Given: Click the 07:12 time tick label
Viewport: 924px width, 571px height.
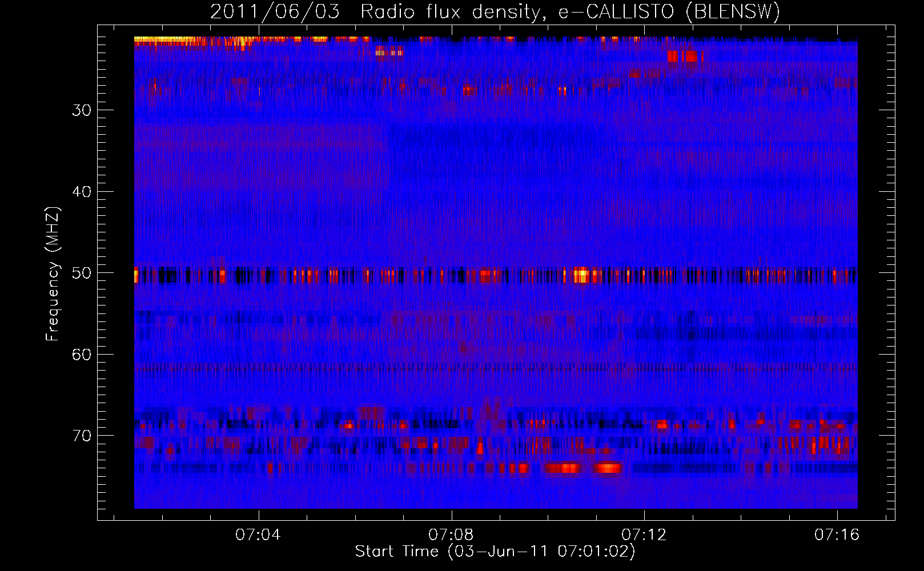Looking at the screenshot, I should pos(644,535).
